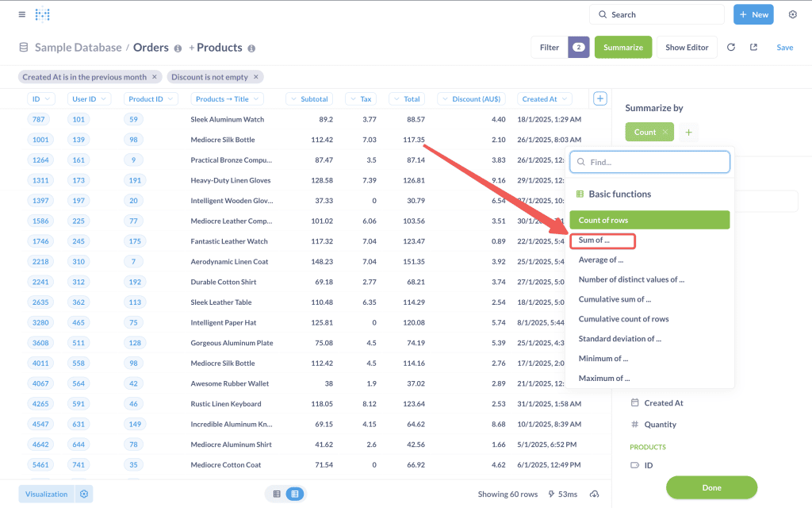Click the add column plus icon
This screenshot has width=812, height=508.
pos(600,98)
